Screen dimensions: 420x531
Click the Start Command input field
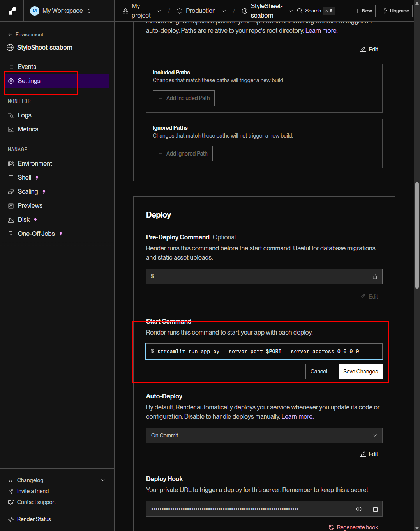coord(264,351)
